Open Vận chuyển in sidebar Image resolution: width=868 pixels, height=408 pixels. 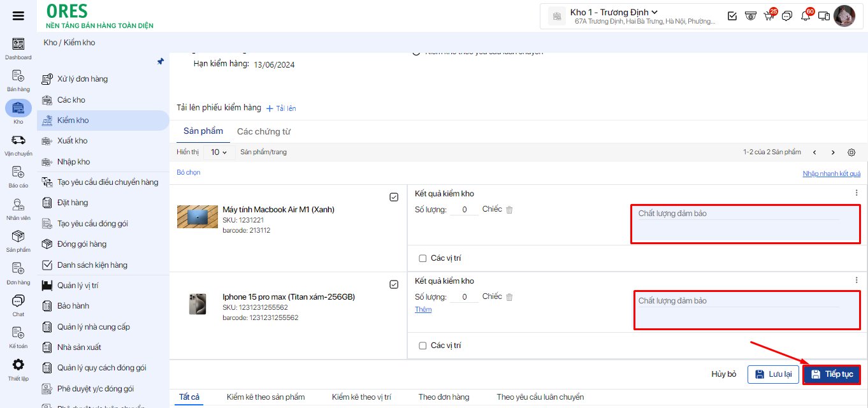18,144
